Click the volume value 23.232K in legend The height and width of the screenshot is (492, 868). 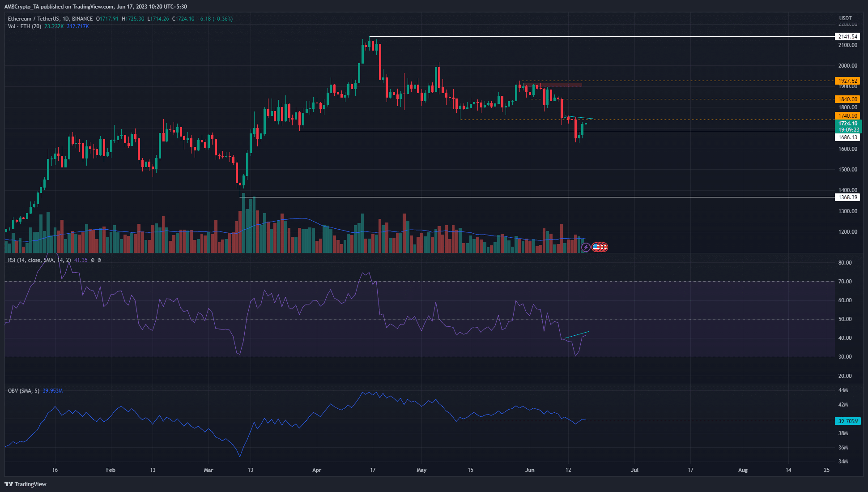point(54,26)
